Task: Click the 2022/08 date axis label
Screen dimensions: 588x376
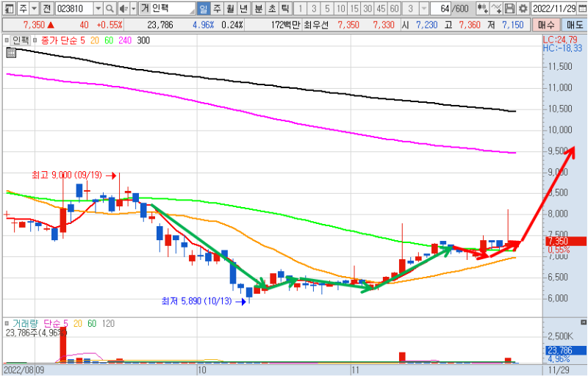Action: click(18, 370)
